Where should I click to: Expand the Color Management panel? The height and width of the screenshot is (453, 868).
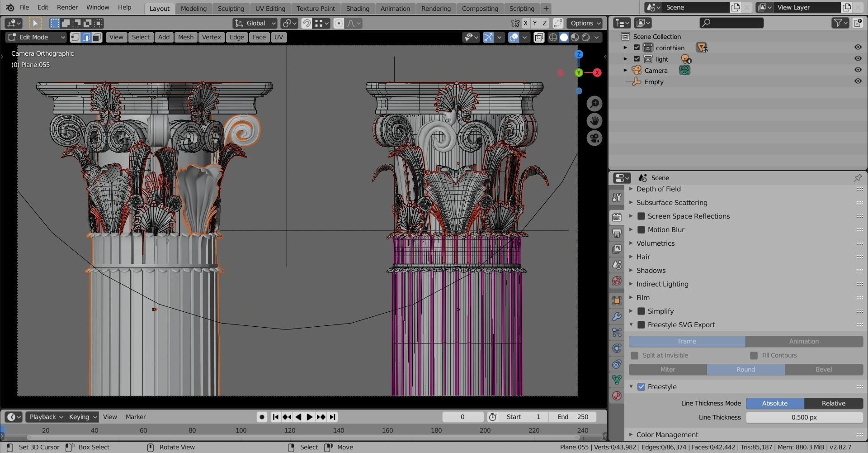point(631,435)
